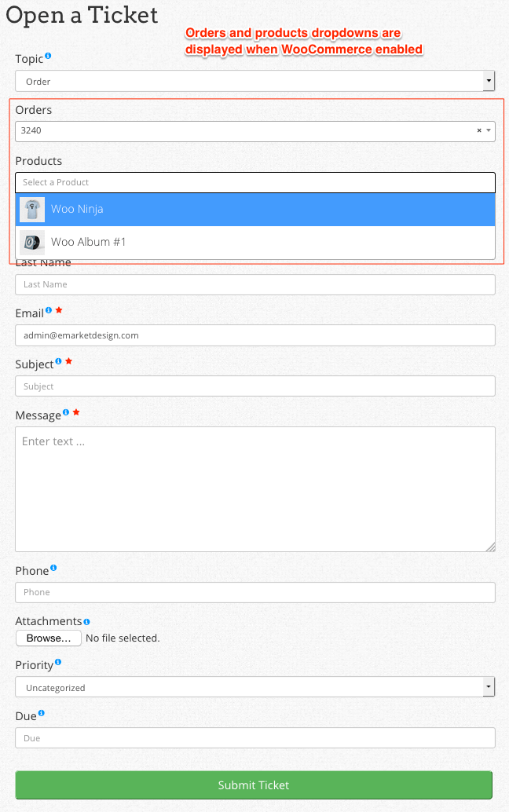Click the info icon beside Message
Image resolution: width=509 pixels, height=812 pixels.
[66, 412]
